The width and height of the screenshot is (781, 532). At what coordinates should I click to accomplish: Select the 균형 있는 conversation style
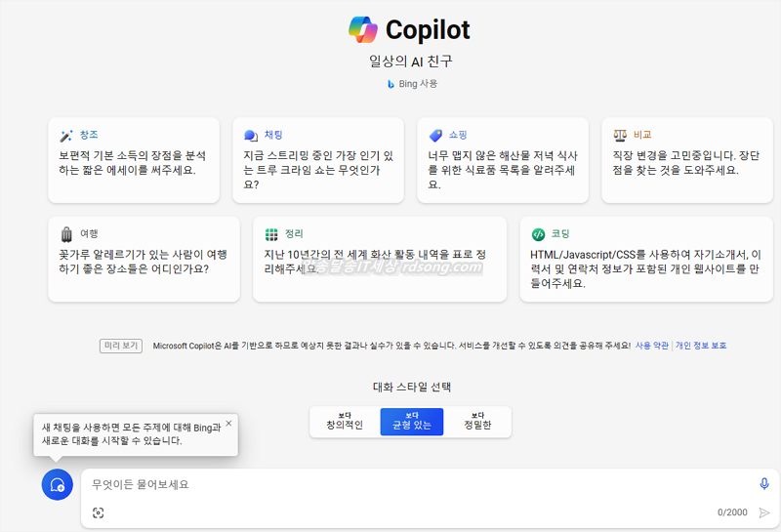[412, 422]
